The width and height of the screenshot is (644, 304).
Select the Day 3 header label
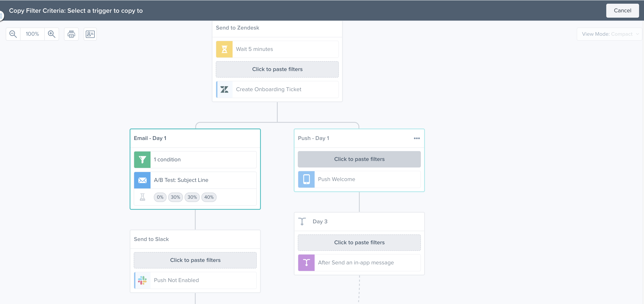tap(320, 222)
